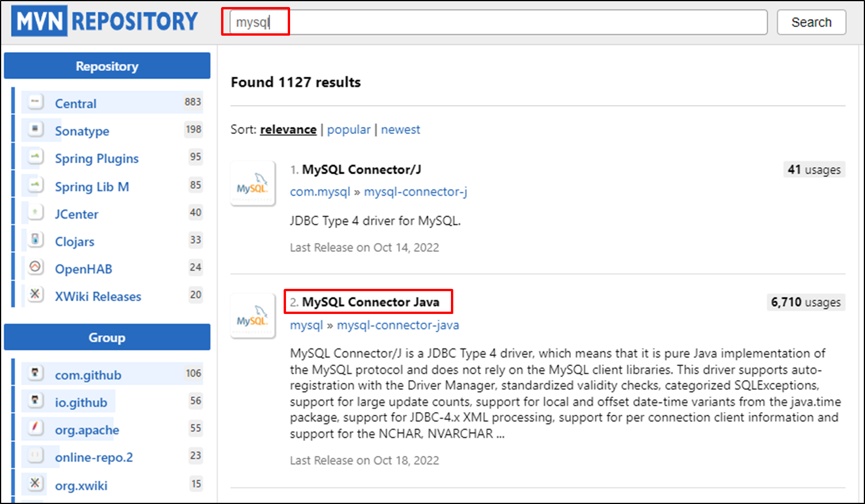865x504 pixels.
Task: View the 6,710 usages badge
Action: tap(806, 302)
